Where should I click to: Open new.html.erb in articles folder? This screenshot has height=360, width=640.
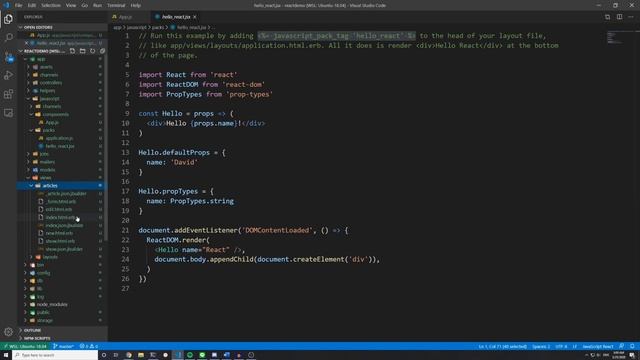pyautogui.click(x=60, y=233)
